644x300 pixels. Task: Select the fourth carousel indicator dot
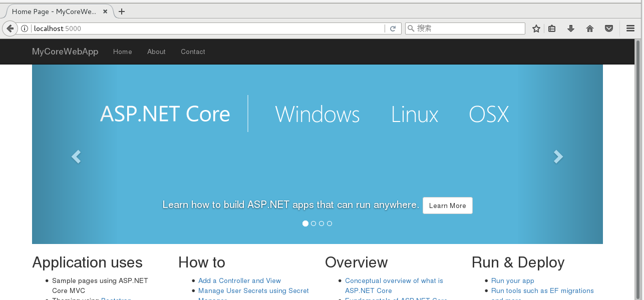click(330, 223)
